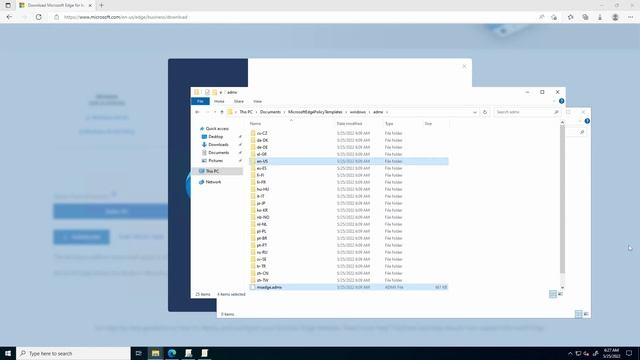The width and height of the screenshot is (640, 360).
Task: Click the Edge address bar URL
Action: (x=126, y=17)
